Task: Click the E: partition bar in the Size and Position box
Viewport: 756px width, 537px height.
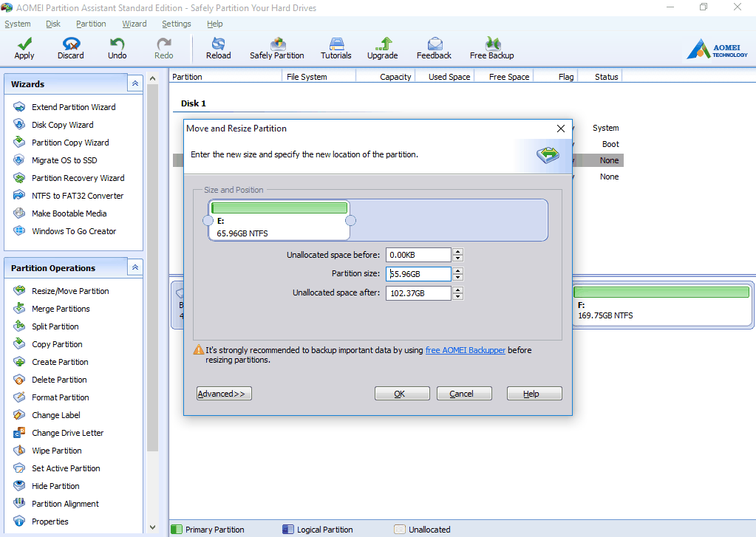Action: click(279, 221)
